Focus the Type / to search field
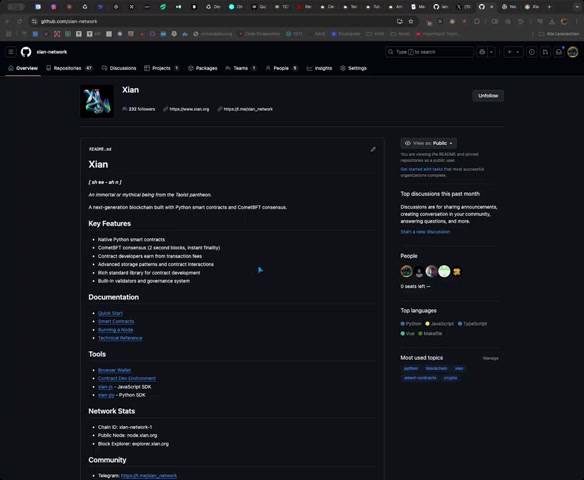The height and width of the screenshot is (480, 584). click(x=429, y=52)
